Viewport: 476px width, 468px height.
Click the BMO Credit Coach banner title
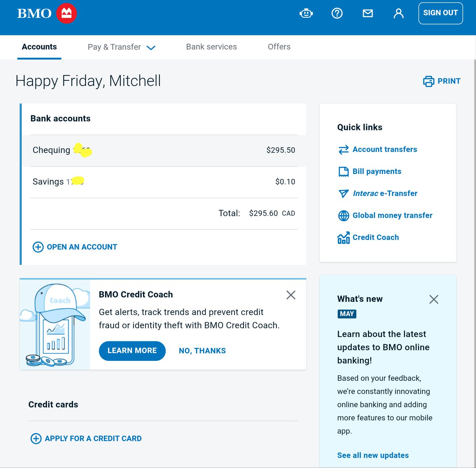pos(136,295)
